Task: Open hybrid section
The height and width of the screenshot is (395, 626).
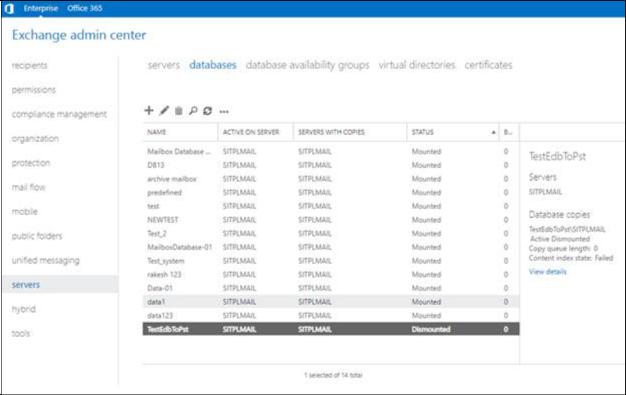Action: [x=24, y=309]
